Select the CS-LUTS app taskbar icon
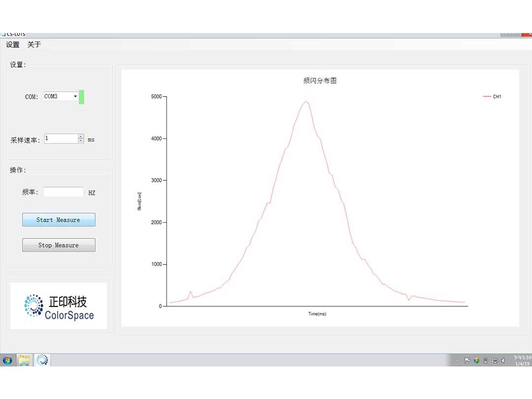 pyautogui.click(x=42, y=361)
